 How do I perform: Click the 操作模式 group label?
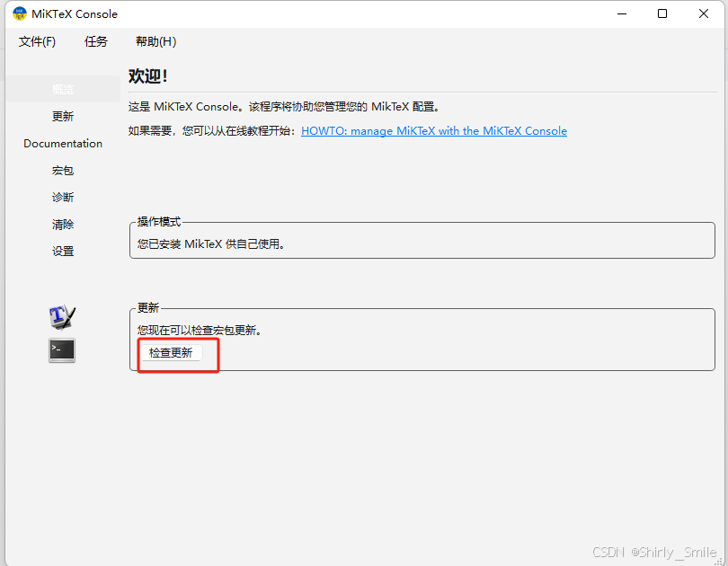tap(159, 222)
